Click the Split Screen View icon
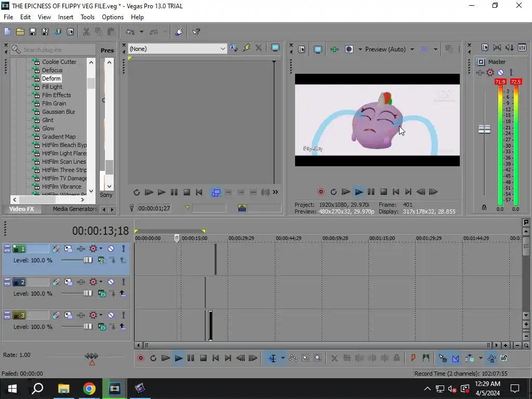Viewport: 532px width, 399px height. [349, 49]
